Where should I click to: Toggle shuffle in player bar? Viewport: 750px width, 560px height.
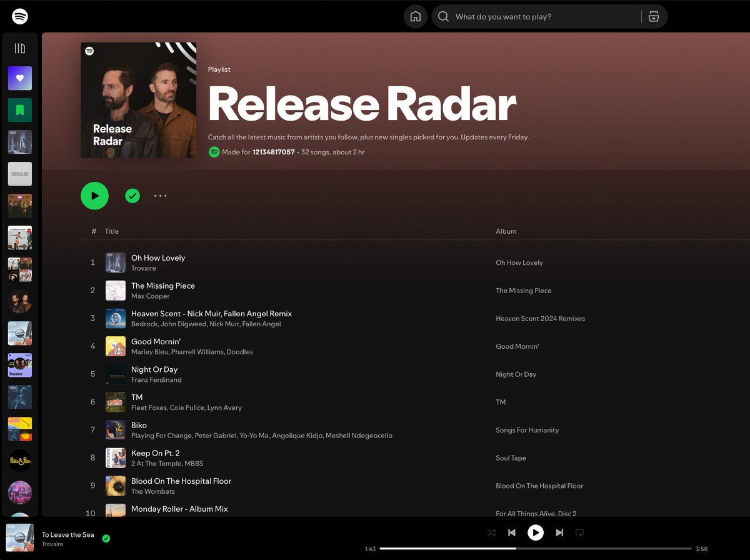491,532
